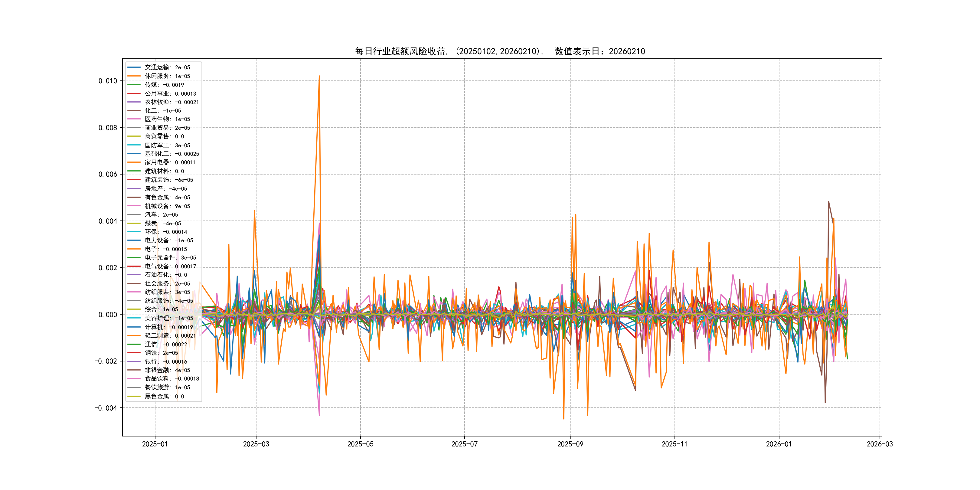
Task: Click the 电力设备 legend label
Action: [x=168, y=240]
